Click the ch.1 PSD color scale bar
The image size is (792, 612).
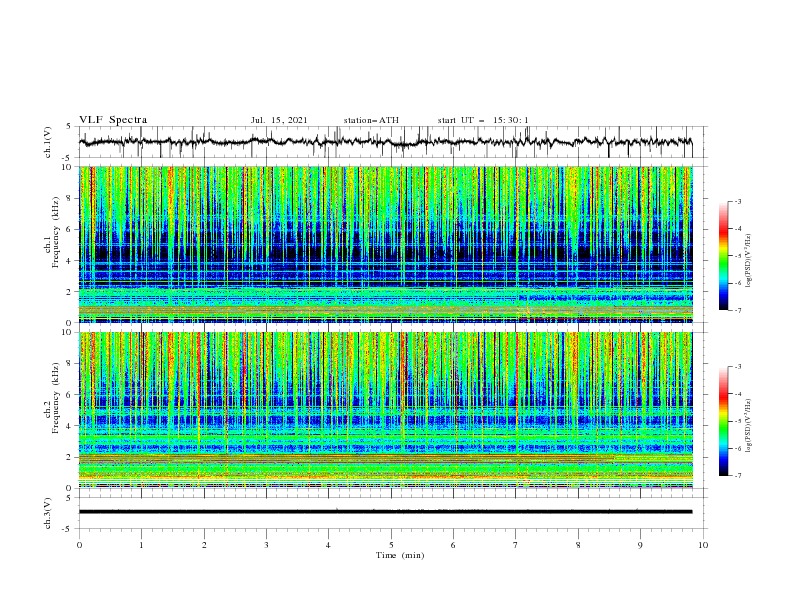[723, 256]
